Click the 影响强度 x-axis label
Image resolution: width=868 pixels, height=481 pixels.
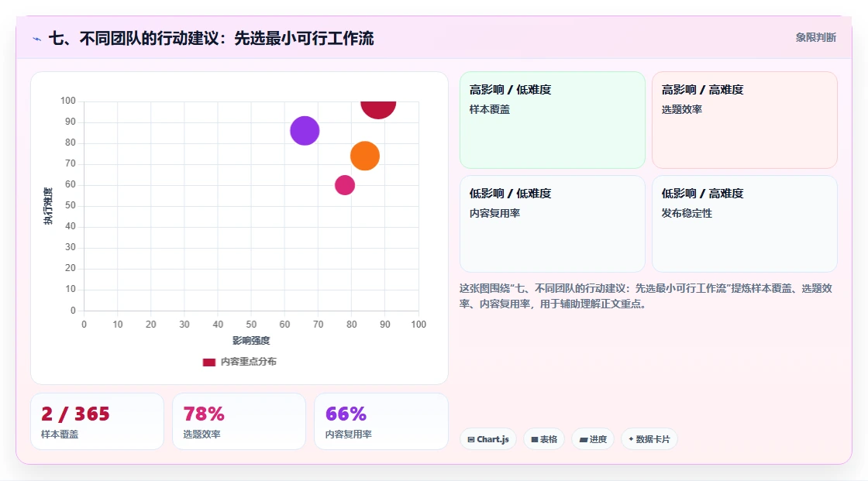(251, 340)
